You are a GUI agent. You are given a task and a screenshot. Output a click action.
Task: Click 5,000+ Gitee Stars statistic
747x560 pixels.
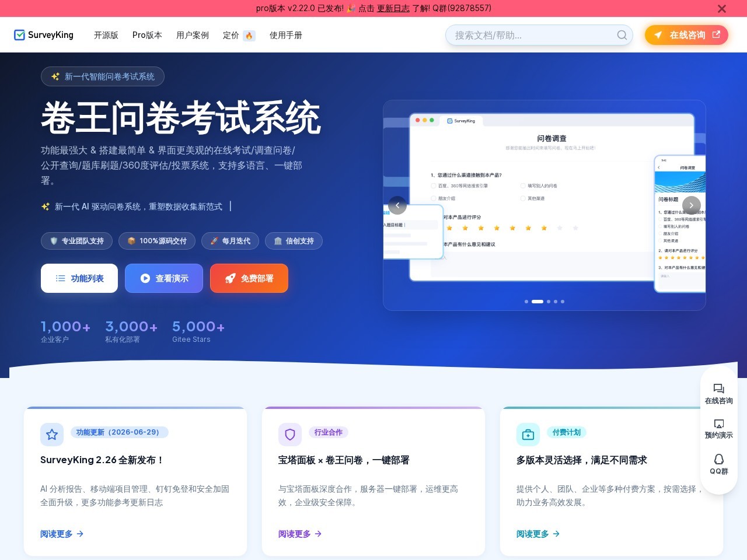click(x=198, y=331)
